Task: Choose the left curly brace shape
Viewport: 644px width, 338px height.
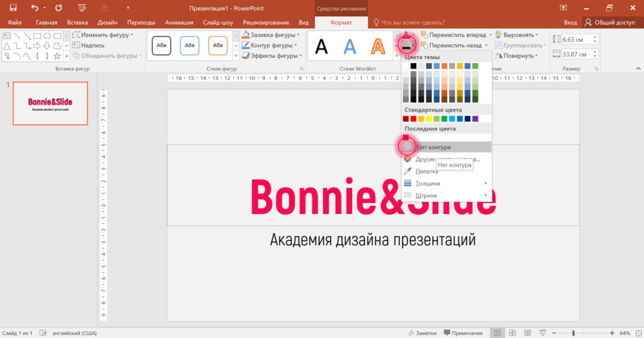Action: tap(37, 56)
